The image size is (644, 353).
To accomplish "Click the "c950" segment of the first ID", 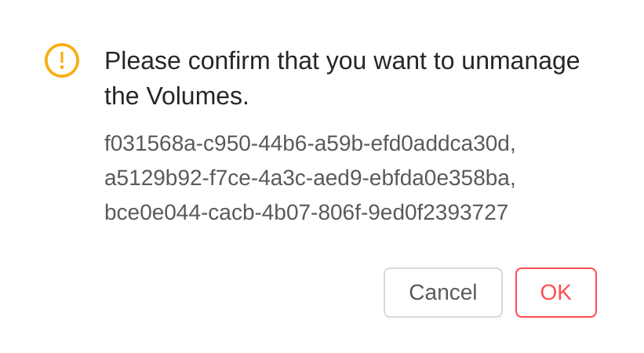I will point(227,144).
